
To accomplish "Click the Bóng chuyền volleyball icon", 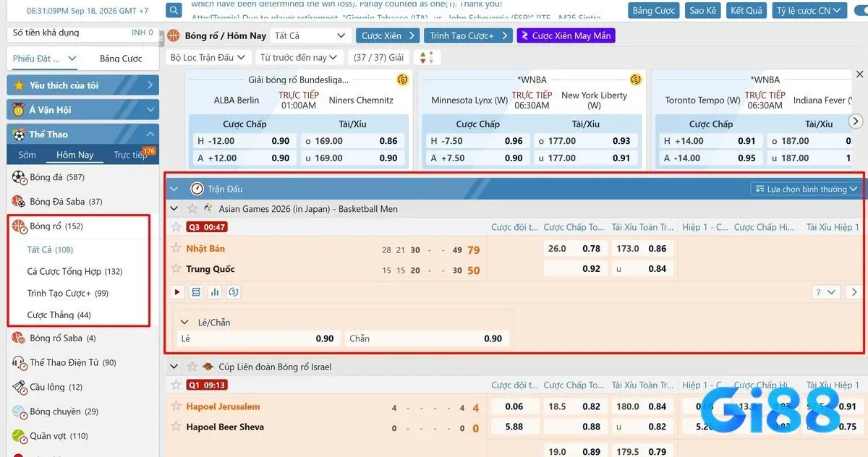I will [19, 411].
